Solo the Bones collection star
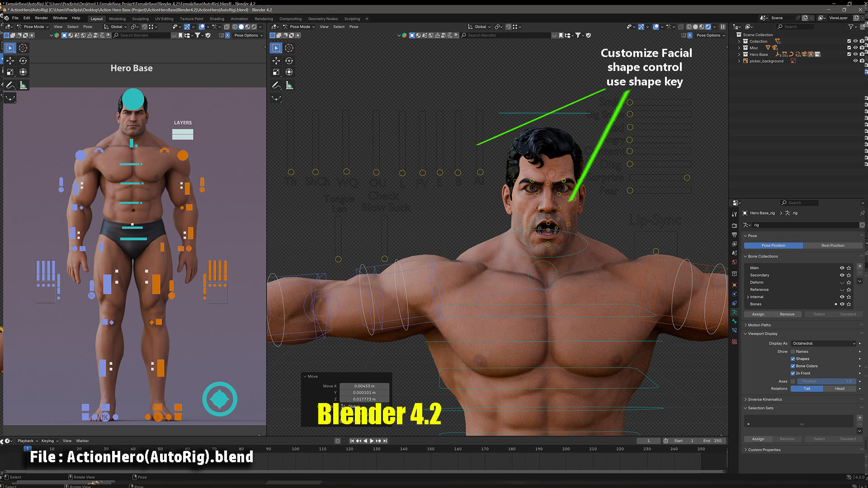This screenshot has height=488, width=868. tap(849, 304)
